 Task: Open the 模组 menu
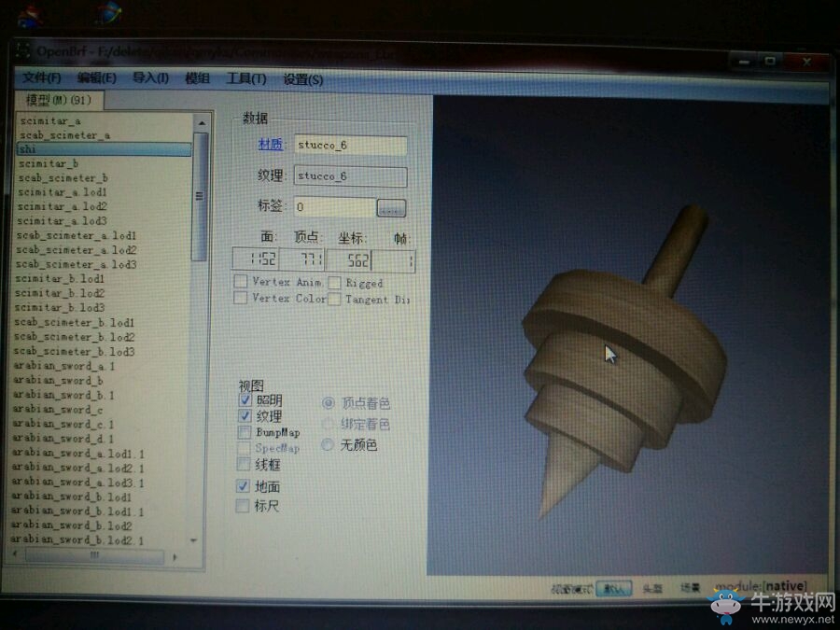click(x=197, y=78)
